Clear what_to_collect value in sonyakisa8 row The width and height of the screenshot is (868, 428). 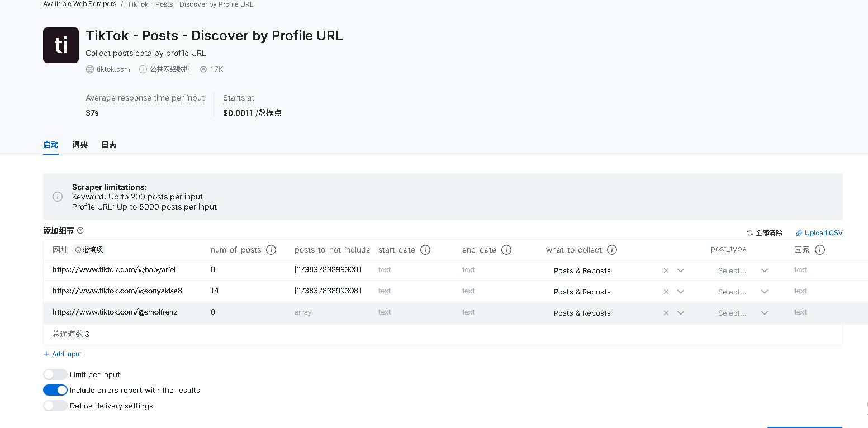[666, 292]
